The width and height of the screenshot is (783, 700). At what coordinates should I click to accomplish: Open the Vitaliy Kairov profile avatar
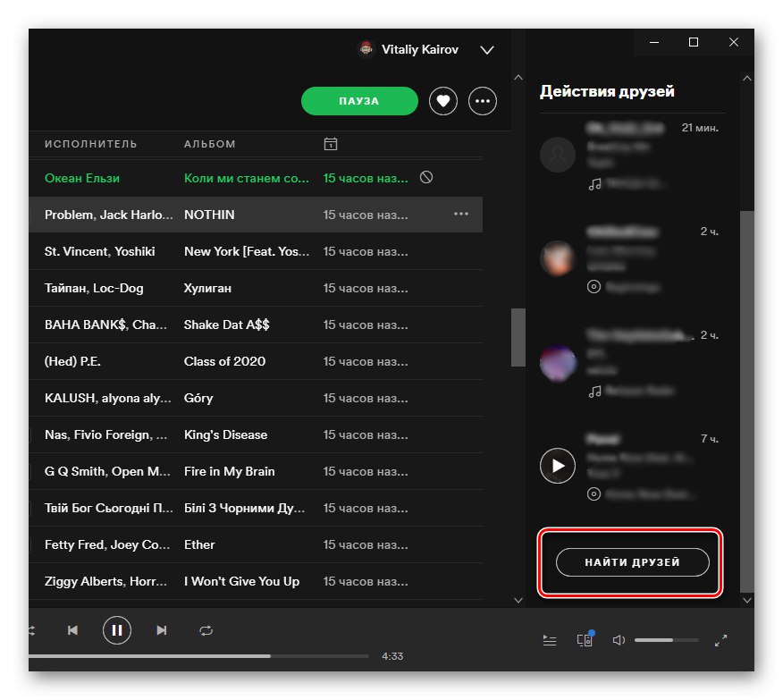point(366,49)
